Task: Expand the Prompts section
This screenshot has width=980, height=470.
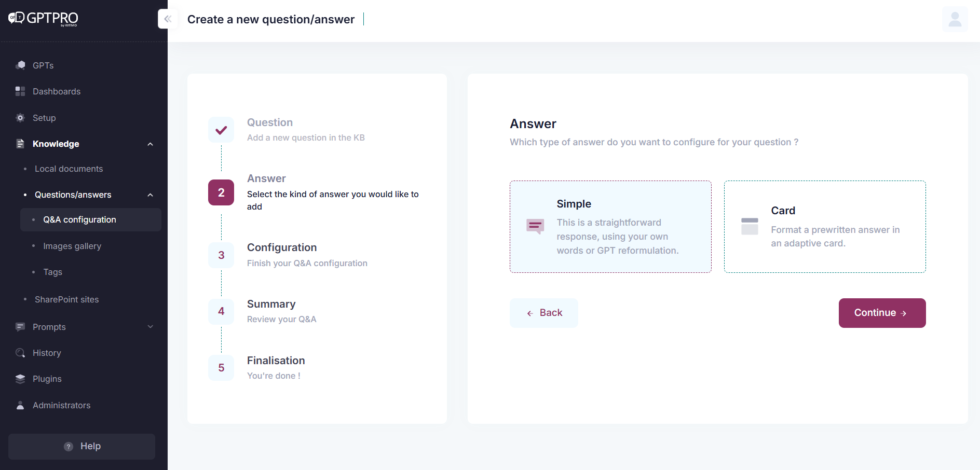Action: point(150,327)
